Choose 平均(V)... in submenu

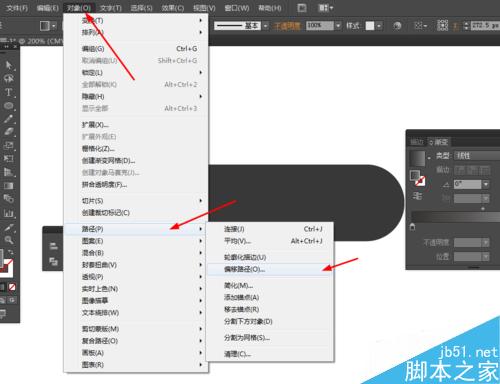click(270, 241)
